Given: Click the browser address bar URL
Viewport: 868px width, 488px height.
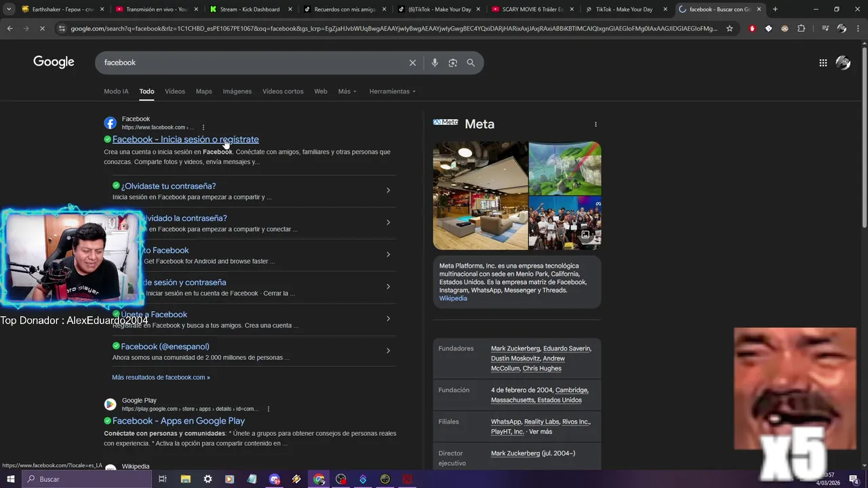Looking at the screenshot, I should tap(393, 28).
